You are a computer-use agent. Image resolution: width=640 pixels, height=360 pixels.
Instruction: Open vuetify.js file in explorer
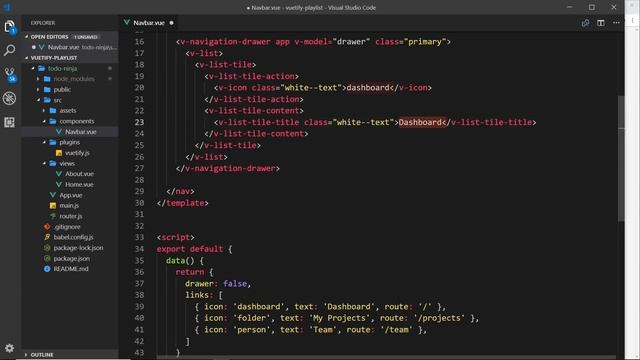click(77, 153)
